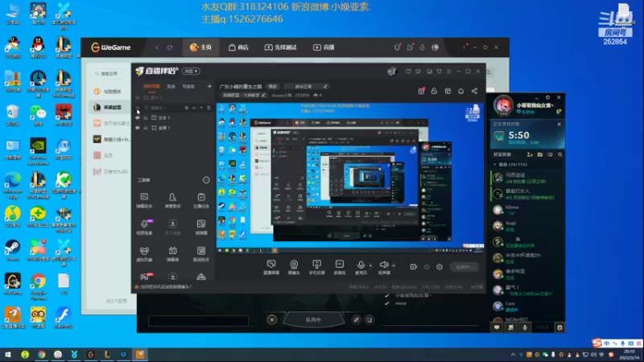
Task: Delete the selected source with trash icon
Action: tap(208, 108)
